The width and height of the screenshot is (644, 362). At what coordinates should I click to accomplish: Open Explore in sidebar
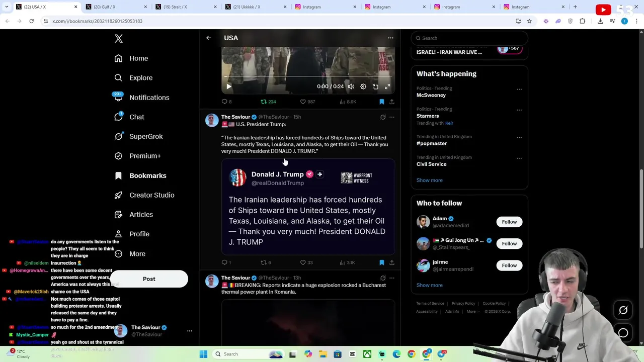133,78
